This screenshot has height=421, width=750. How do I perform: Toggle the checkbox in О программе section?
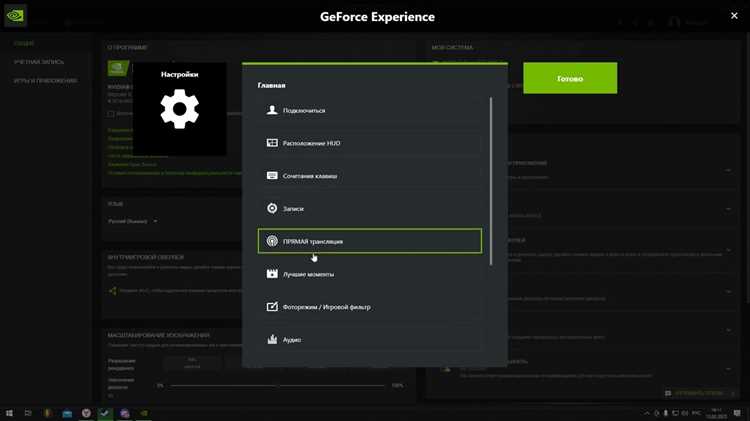[x=111, y=114]
